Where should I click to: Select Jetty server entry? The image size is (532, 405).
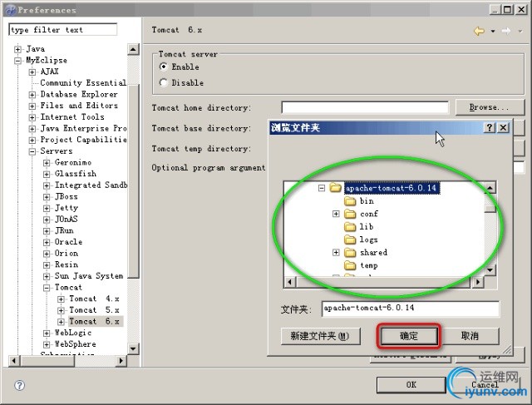(66, 208)
